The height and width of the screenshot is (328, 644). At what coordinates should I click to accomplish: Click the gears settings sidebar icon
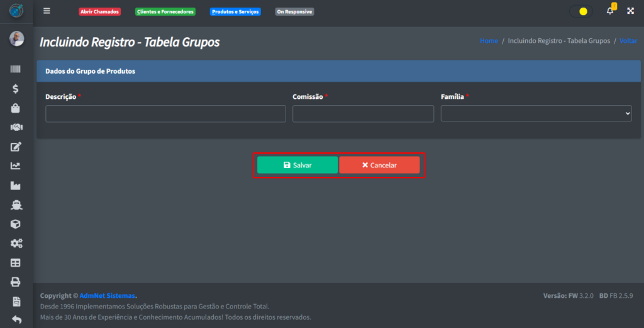[x=16, y=243]
